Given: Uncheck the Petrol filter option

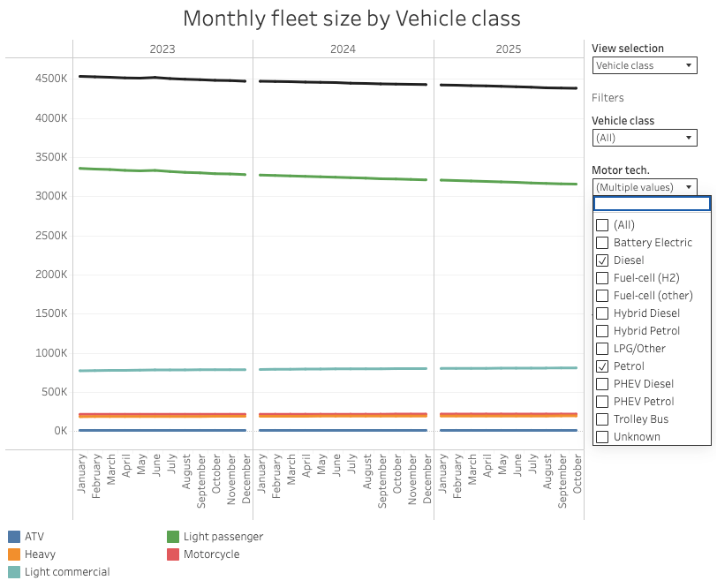Looking at the screenshot, I should [602, 366].
